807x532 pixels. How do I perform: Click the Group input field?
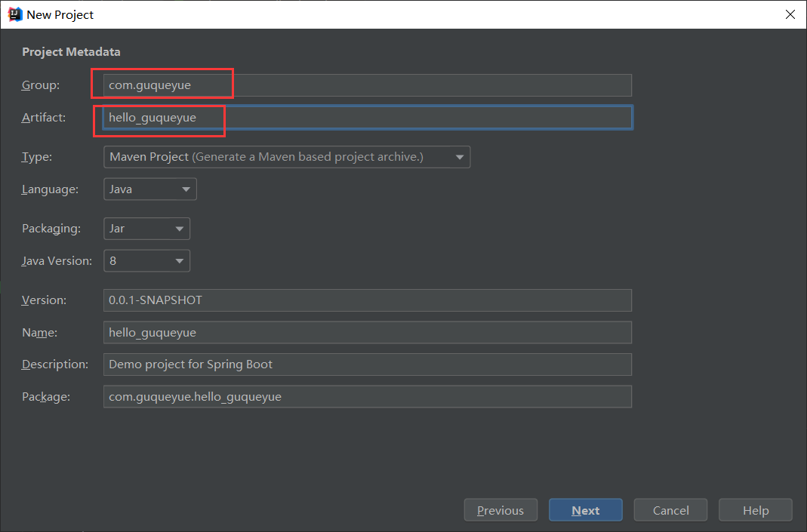(x=368, y=85)
